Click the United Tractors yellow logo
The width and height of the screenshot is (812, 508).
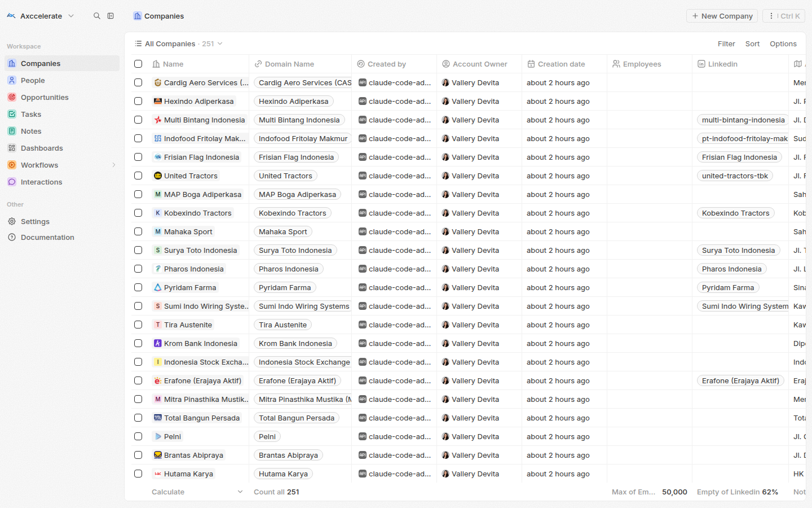(158, 176)
